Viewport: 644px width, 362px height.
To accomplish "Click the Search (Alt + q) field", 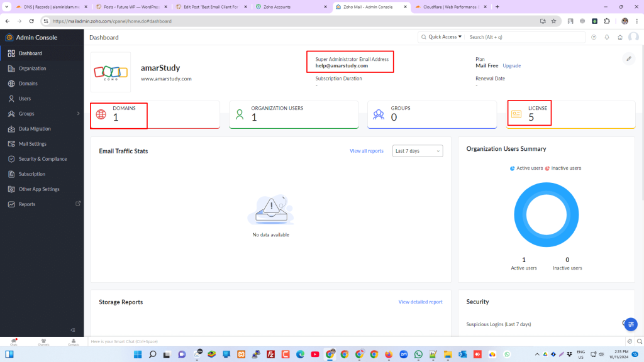I will click(x=526, y=37).
